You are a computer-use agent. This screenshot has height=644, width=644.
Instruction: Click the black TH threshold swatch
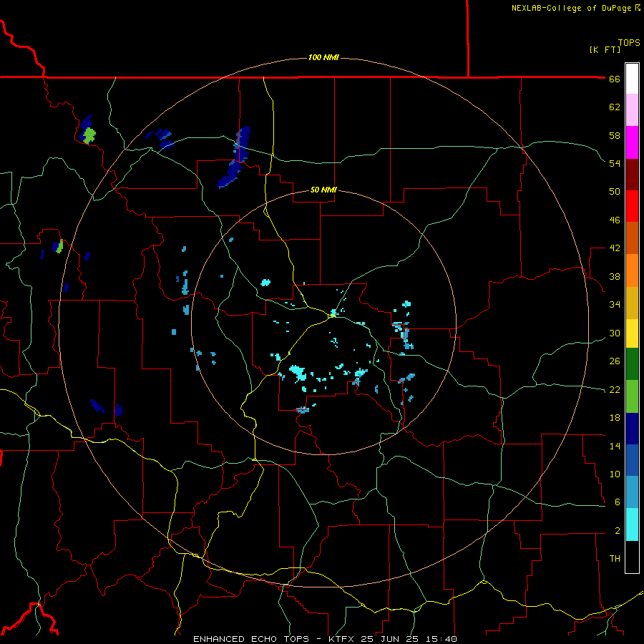pyautogui.click(x=632, y=557)
